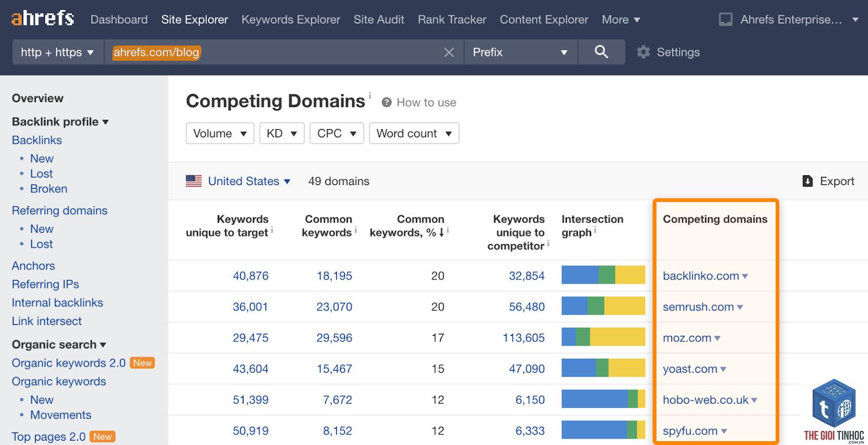Viewport: 868px width, 445px height.
Task: Click 23,070 common keywords value
Action: click(x=334, y=307)
